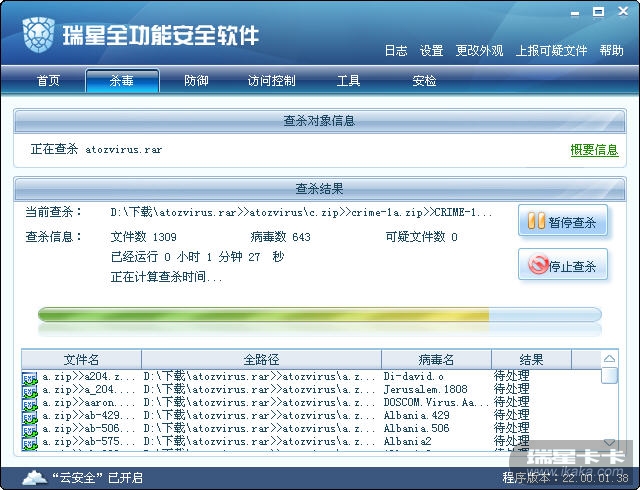Open the 安检 tab
The height and width of the screenshot is (490, 640).
pos(424,80)
